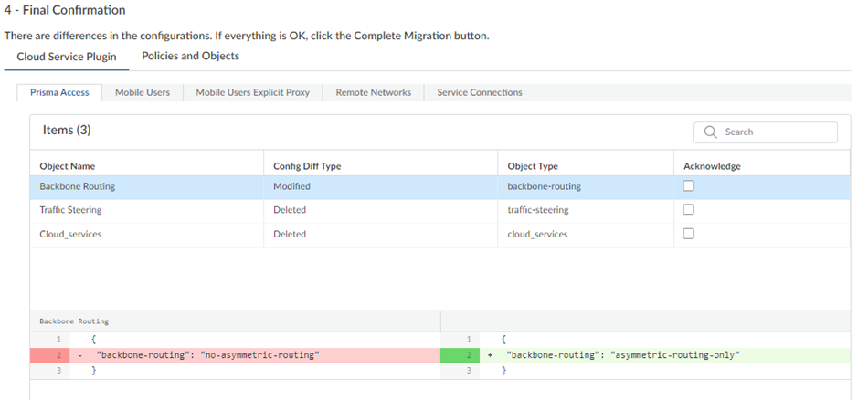Viewport: 868px width, 400px height.
Task: Sort by Object Name column header
Action: 68,166
